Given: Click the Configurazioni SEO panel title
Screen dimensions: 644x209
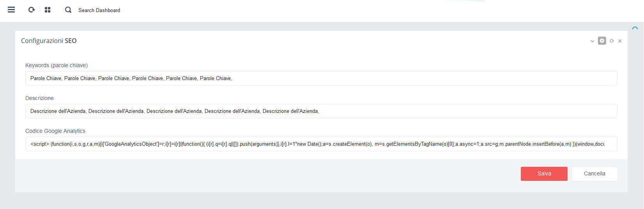Looking at the screenshot, I should (49, 41).
